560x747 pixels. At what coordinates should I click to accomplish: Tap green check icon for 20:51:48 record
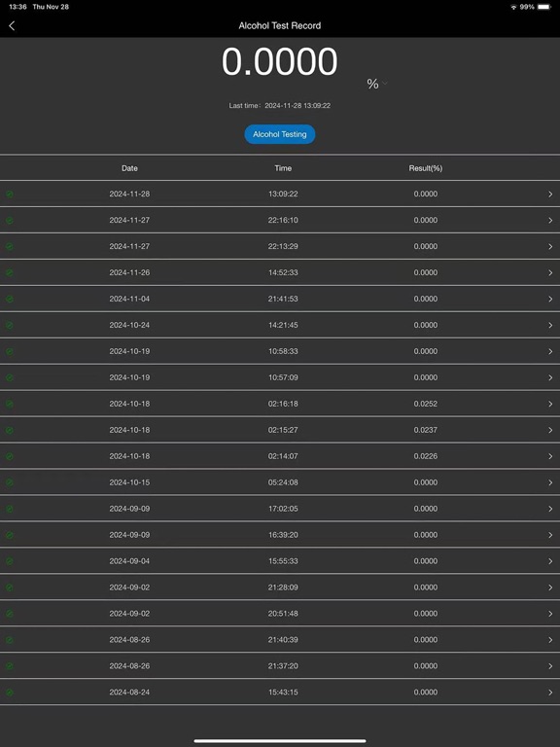tap(10, 613)
